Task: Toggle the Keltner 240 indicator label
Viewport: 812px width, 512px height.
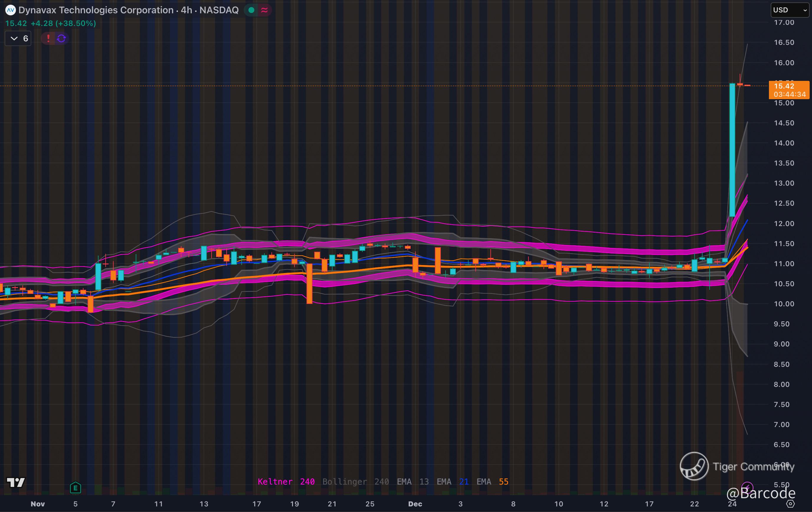Action: 286,482
